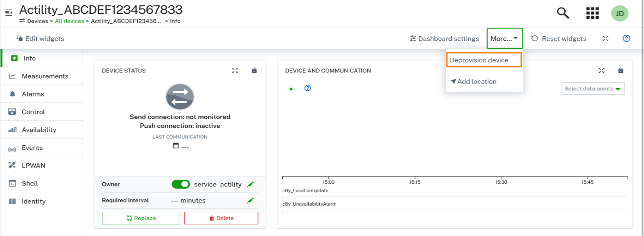Collapse the left navigator menu icon

[8, 13]
